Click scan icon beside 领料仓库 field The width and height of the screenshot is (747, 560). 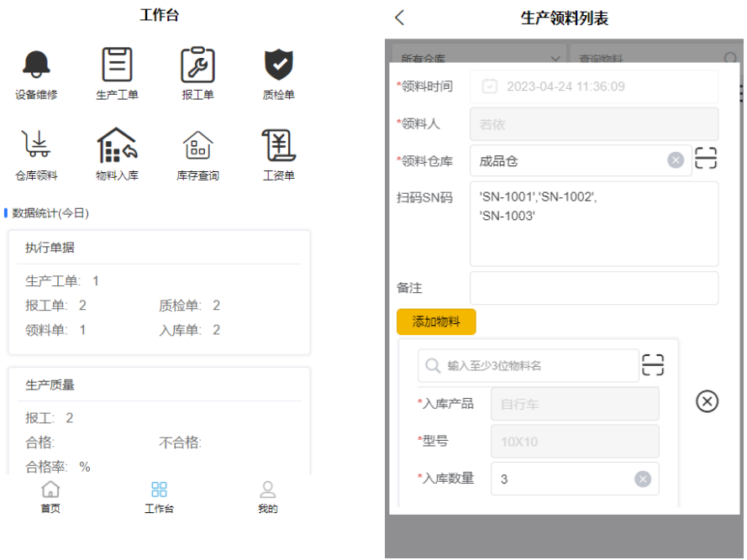pos(706,159)
